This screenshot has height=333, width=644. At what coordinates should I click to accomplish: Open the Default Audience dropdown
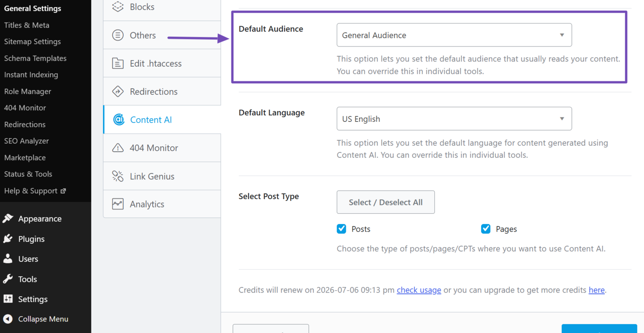(454, 35)
